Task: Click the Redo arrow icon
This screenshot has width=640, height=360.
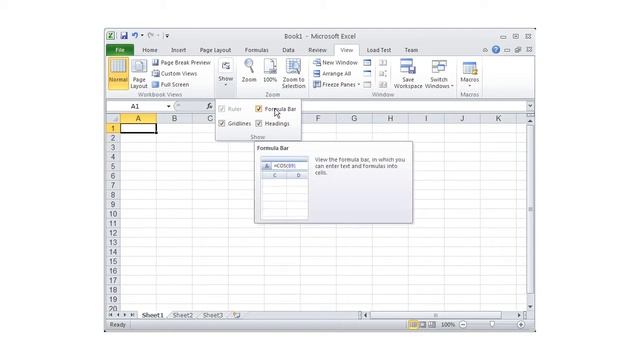Action: point(151,36)
